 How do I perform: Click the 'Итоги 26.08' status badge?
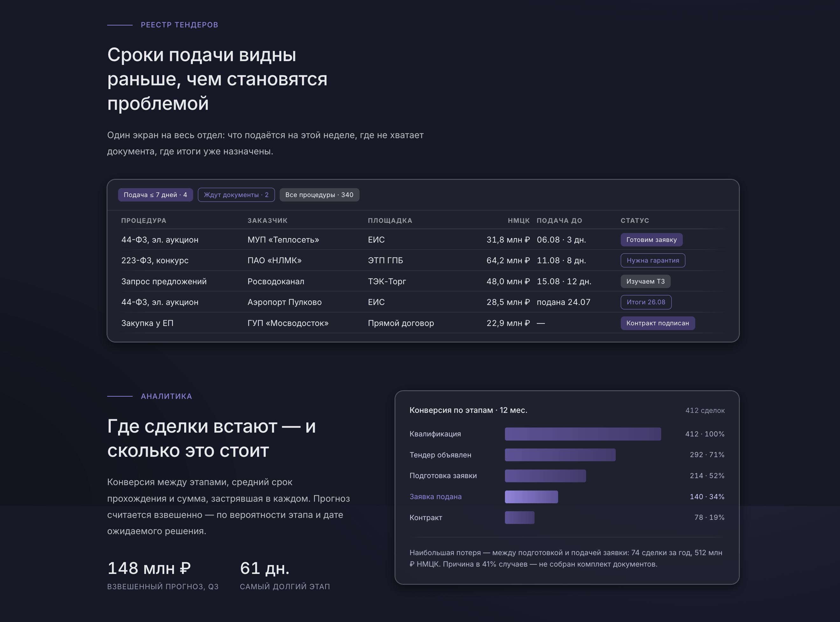tap(646, 302)
